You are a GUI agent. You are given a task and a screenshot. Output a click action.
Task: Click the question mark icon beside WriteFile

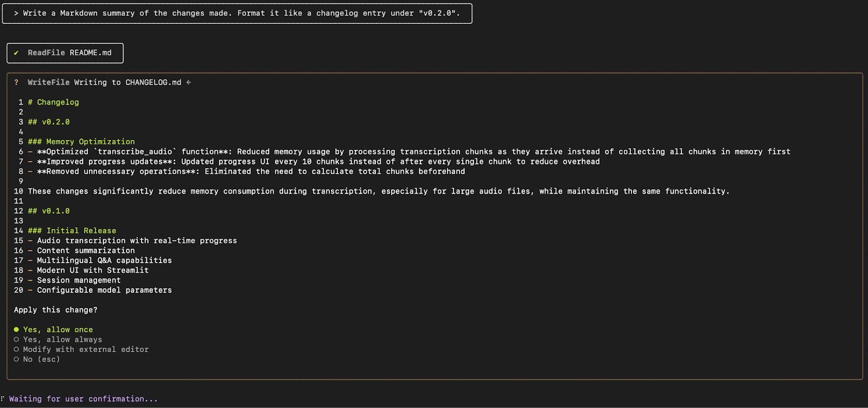[x=16, y=82]
